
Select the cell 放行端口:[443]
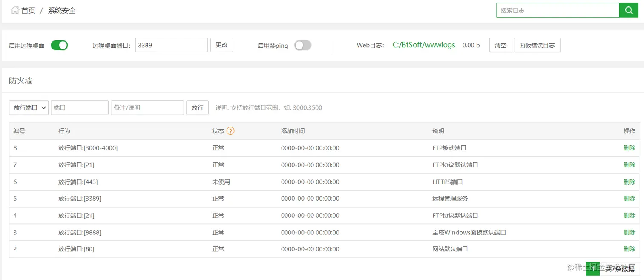point(78,182)
